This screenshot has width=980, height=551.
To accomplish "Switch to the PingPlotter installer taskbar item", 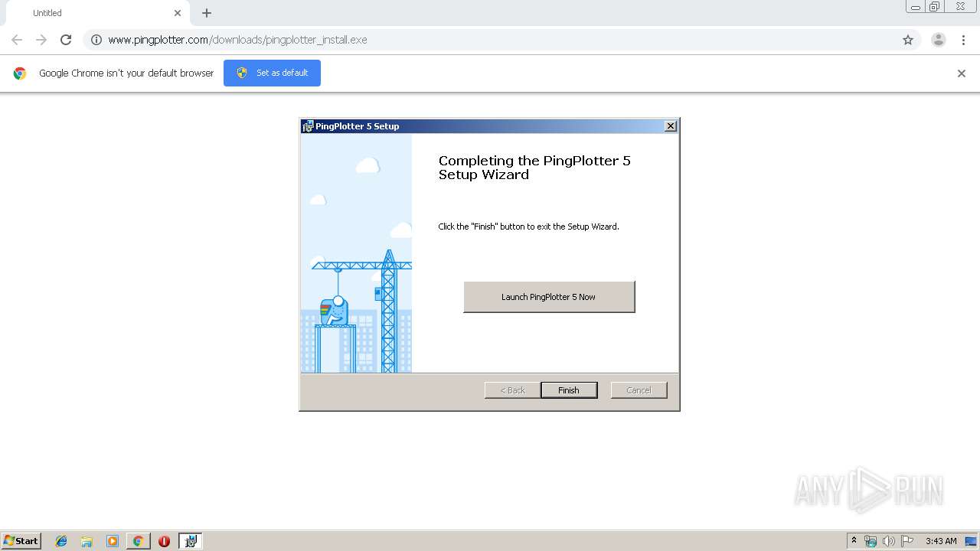I will click(x=191, y=541).
